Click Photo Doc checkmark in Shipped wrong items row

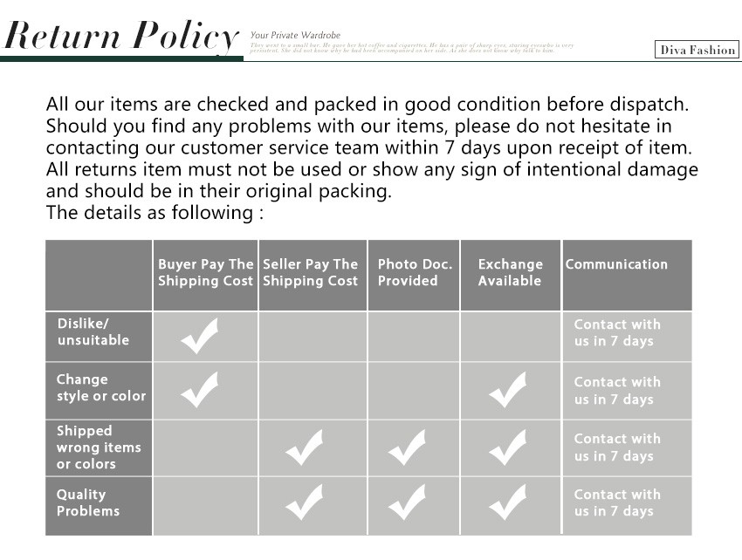(407, 447)
